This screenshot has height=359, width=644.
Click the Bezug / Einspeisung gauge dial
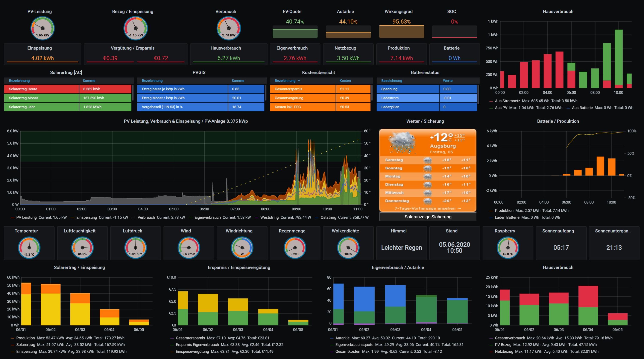coord(135,28)
